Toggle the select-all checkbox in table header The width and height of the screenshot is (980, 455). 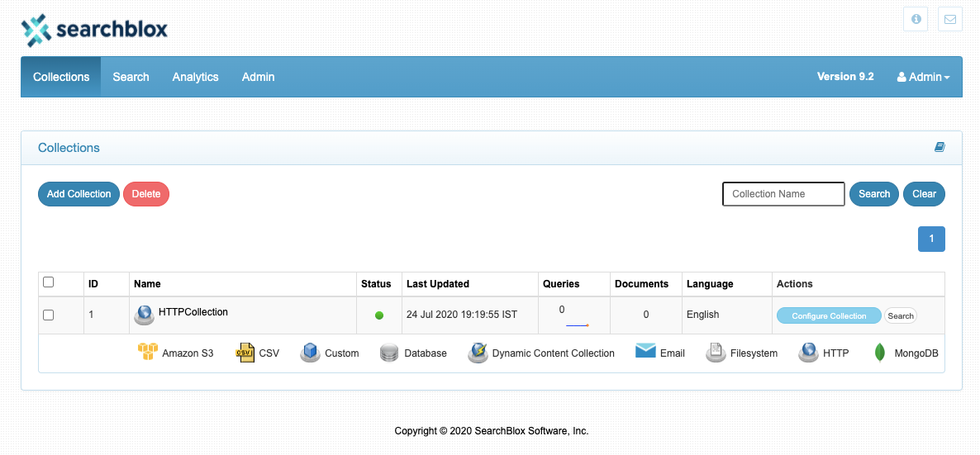[x=48, y=282]
